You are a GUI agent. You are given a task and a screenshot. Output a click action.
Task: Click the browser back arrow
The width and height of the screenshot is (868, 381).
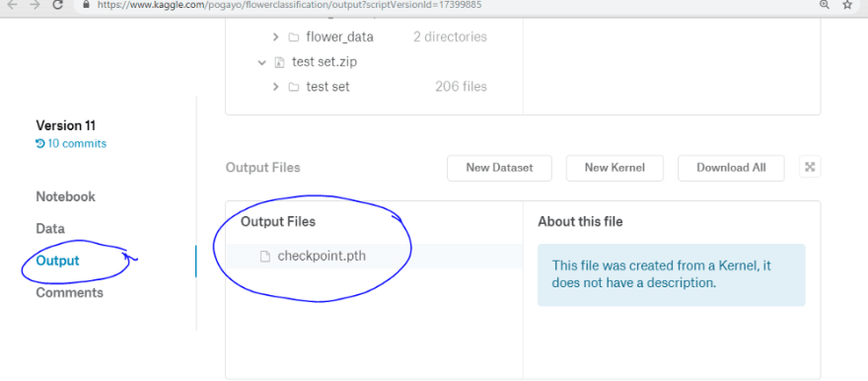(x=12, y=4)
